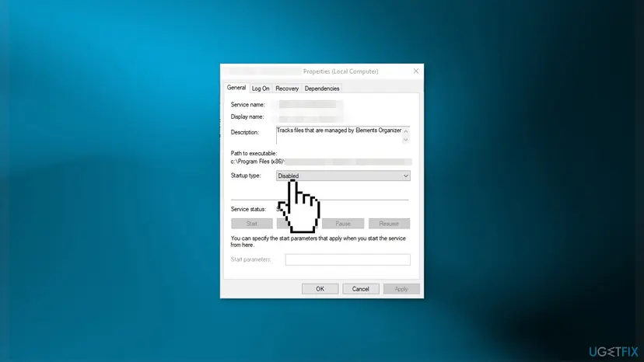Click the Pause service button
The image size is (644, 362).
tap(343, 223)
